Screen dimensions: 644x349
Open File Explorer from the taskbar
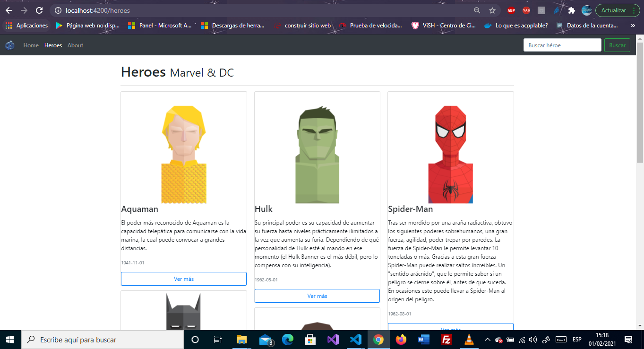(x=242, y=340)
